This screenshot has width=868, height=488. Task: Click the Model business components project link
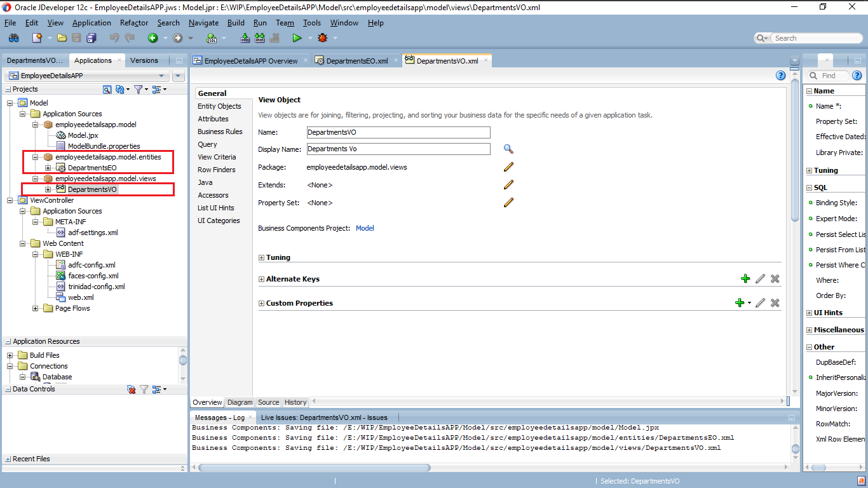(365, 227)
